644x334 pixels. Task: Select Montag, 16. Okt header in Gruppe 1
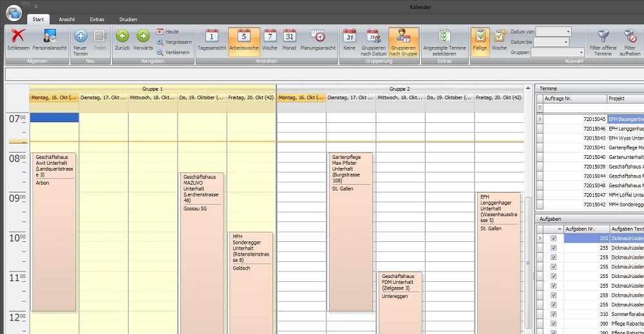[x=54, y=98]
